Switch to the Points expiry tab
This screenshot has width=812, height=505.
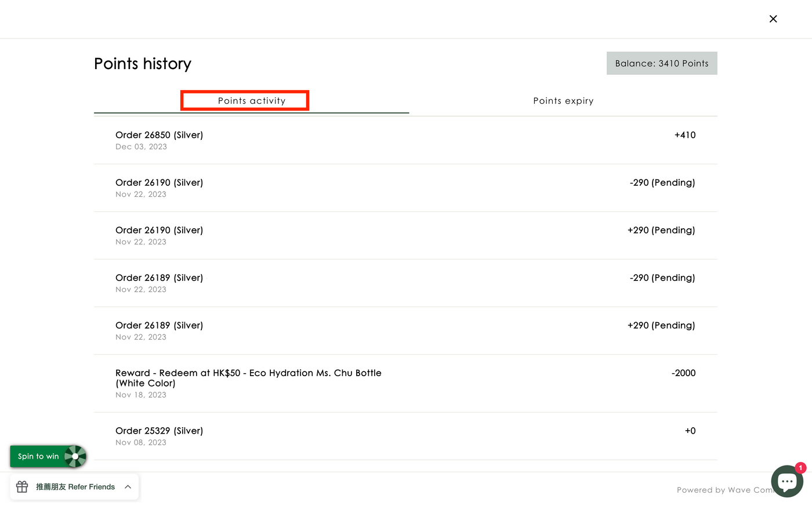563,101
